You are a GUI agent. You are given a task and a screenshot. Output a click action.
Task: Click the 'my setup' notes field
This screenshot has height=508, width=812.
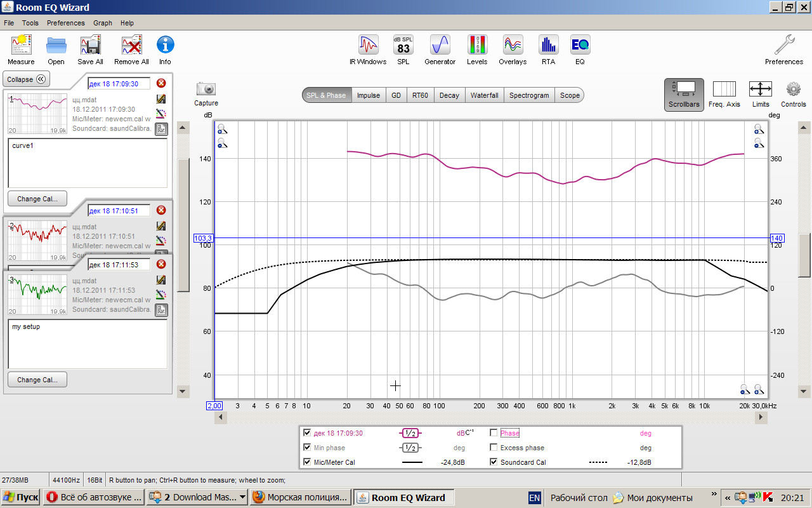coord(88,343)
